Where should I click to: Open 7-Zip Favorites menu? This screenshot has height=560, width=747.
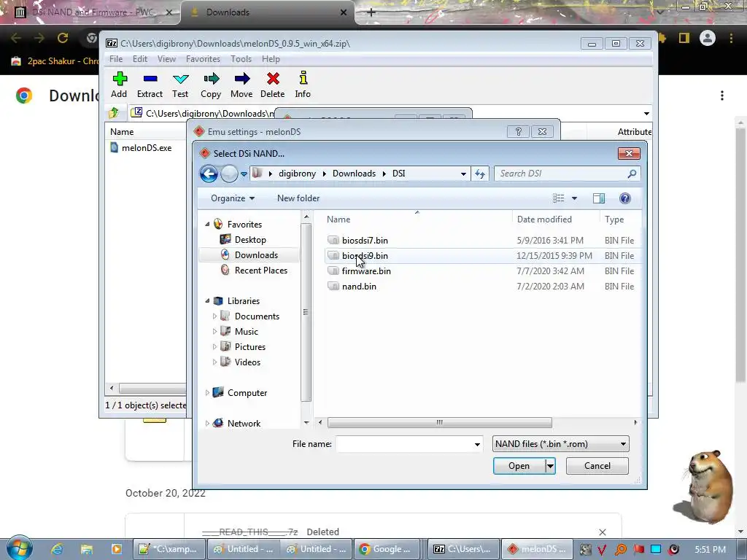203,59
